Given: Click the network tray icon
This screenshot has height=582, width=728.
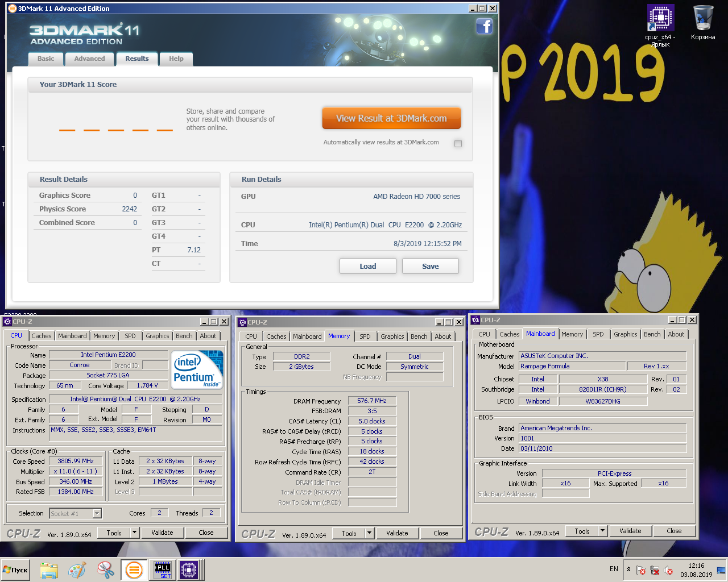Looking at the screenshot, I should [x=655, y=569].
